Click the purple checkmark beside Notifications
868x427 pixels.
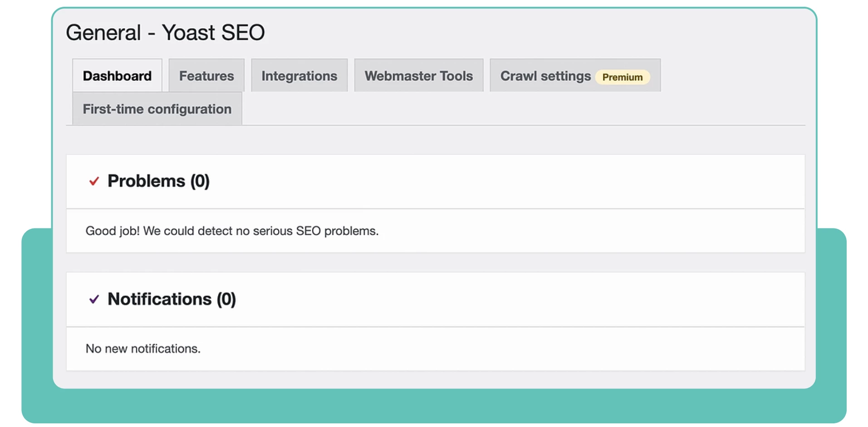[x=94, y=299]
